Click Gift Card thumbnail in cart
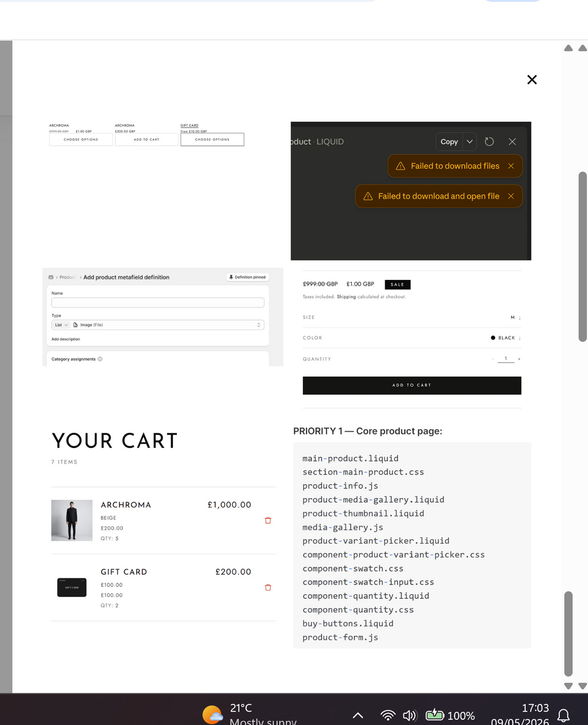Screen dimensions: 588x725 click(x=72, y=587)
